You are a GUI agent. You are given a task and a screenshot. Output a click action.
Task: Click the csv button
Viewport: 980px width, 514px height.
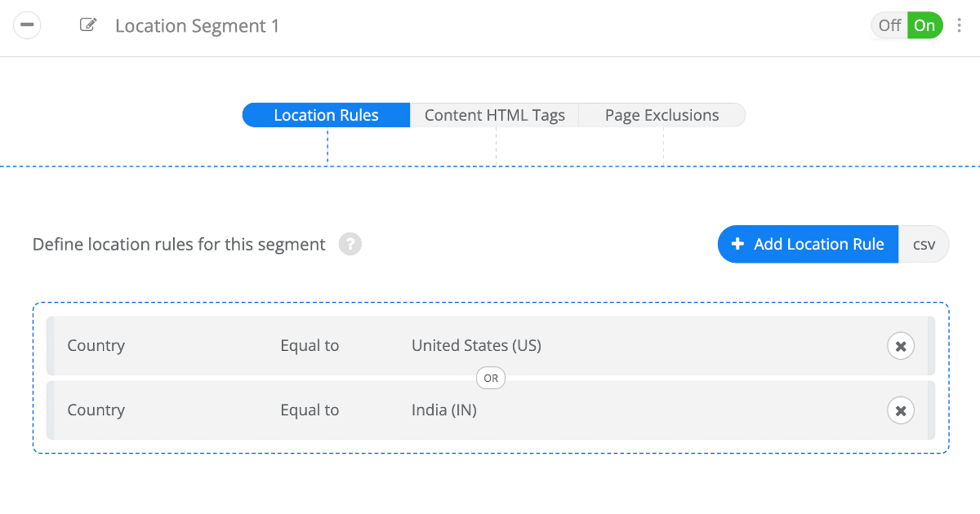[924, 244]
